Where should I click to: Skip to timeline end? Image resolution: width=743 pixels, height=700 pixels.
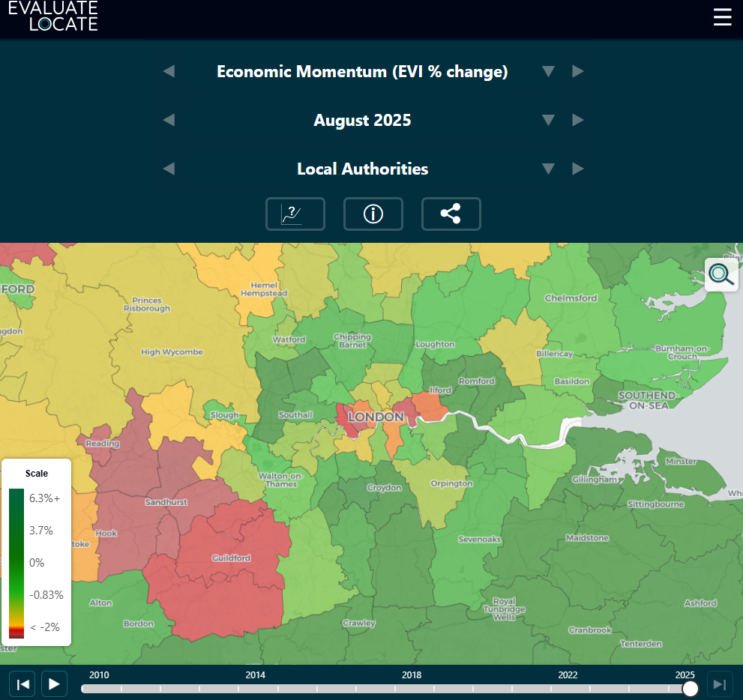[x=720, y=684]
